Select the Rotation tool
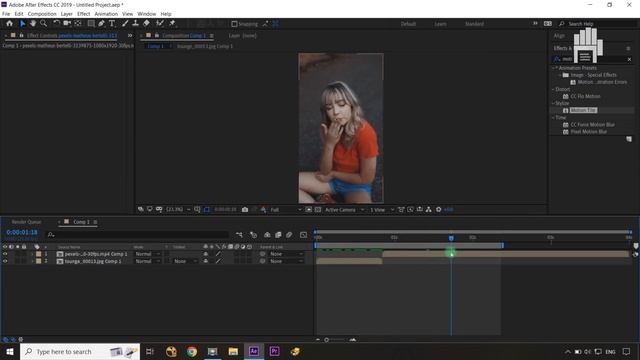Image resolution: width=640 pixels, height=360 pixels. tap(56, 24)
